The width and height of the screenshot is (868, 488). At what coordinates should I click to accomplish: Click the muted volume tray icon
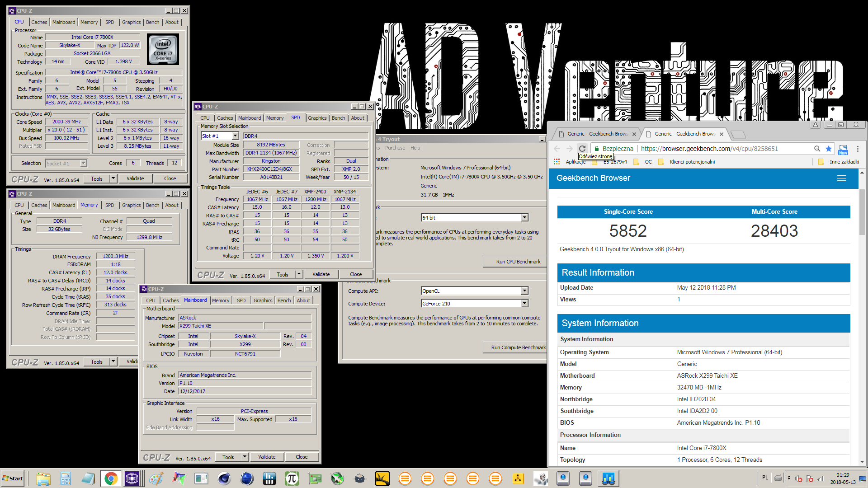(x=799, y=479)
